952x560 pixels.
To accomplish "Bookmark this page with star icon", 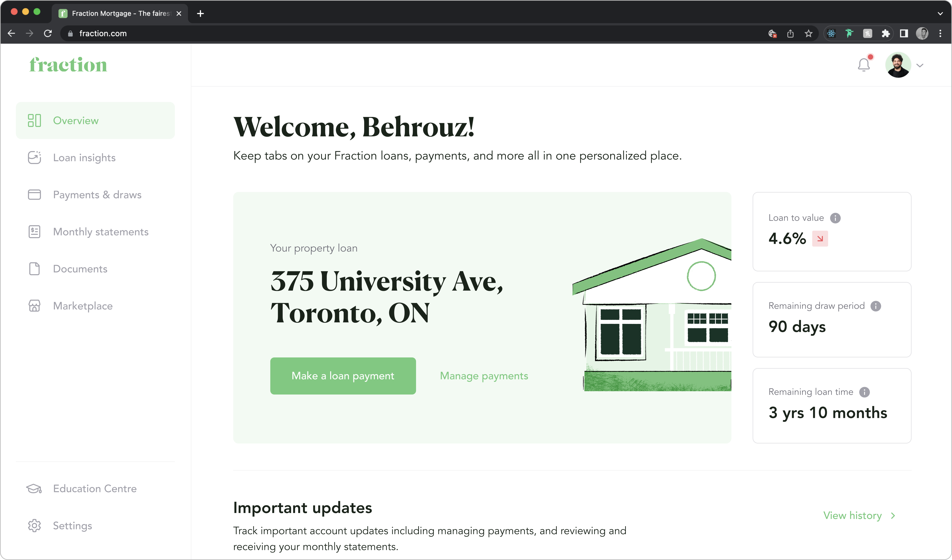I will click(x=808, y=34).
